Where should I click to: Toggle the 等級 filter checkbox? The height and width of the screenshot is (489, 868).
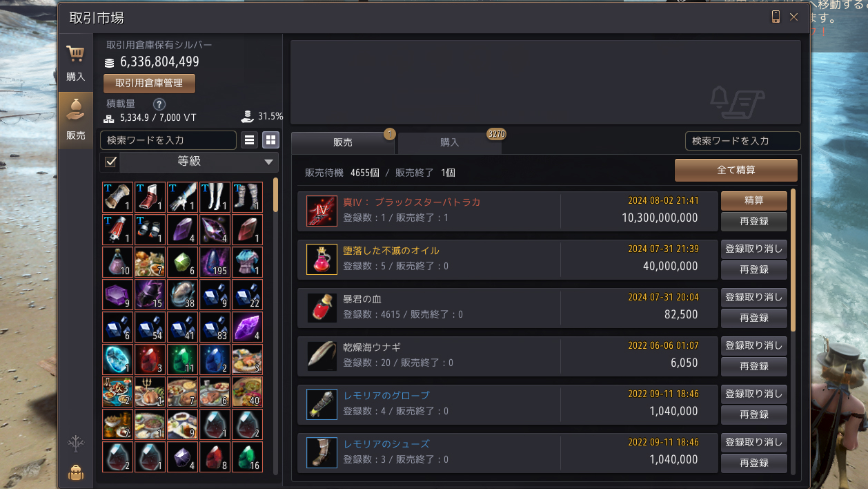coord(110,162)
